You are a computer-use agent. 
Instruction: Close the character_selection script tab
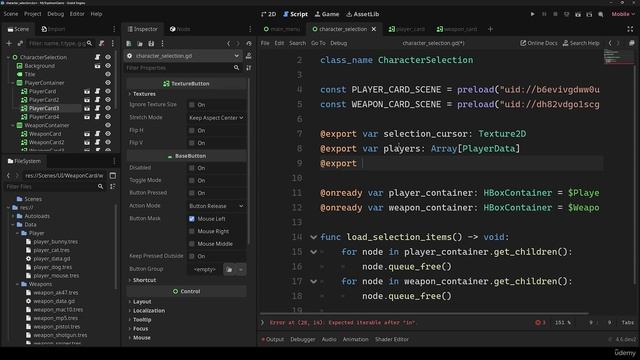point(373,29)
